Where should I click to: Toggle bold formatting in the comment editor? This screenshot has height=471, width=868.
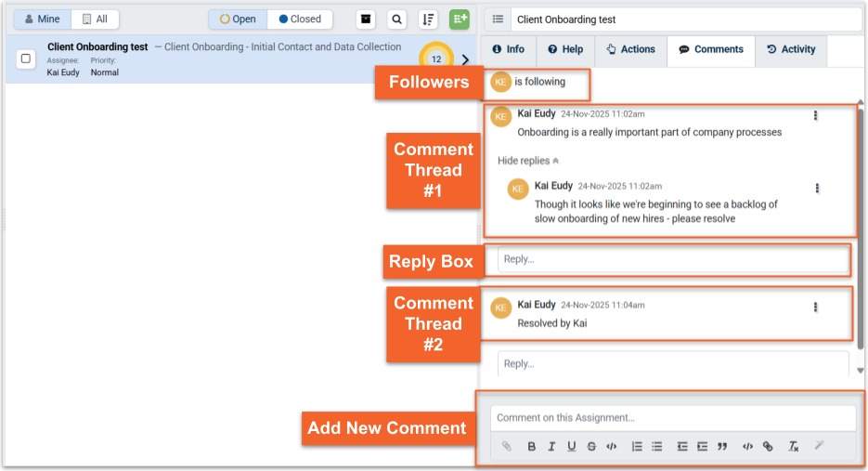531,446
